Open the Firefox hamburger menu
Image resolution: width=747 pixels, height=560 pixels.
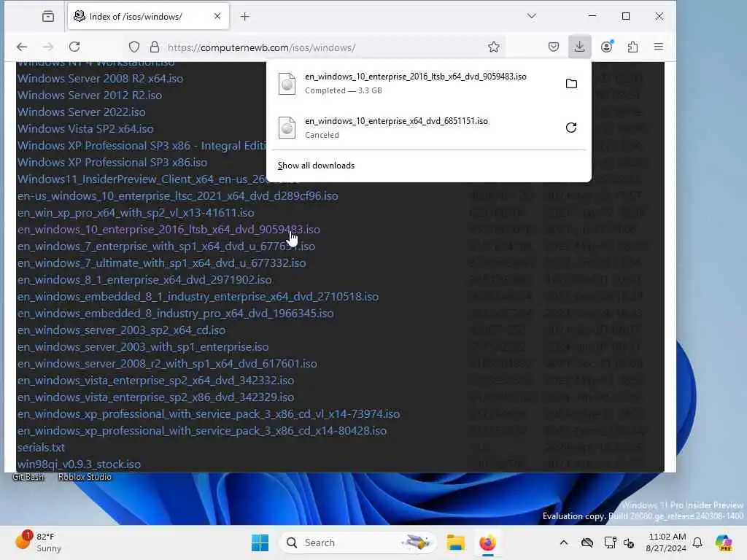tap(659, 47)
